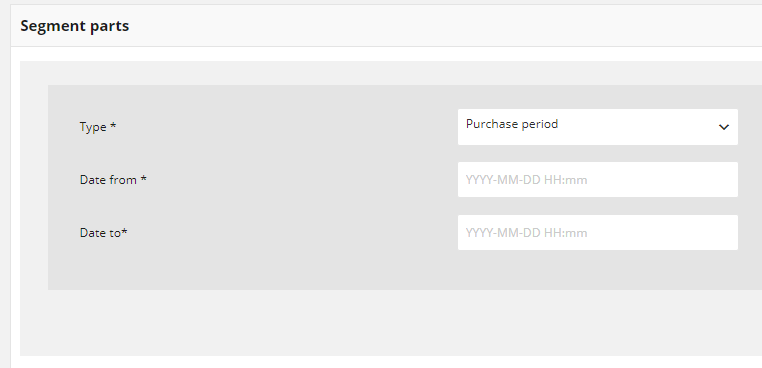Click inside the Date to input field
Screen dimensions: 762x368
tap(598, 232)
